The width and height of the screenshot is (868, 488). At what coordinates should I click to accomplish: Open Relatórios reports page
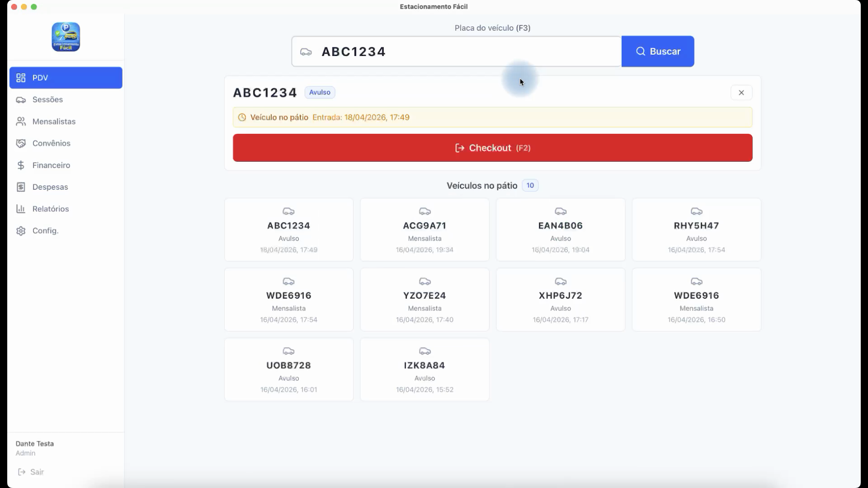66,209
